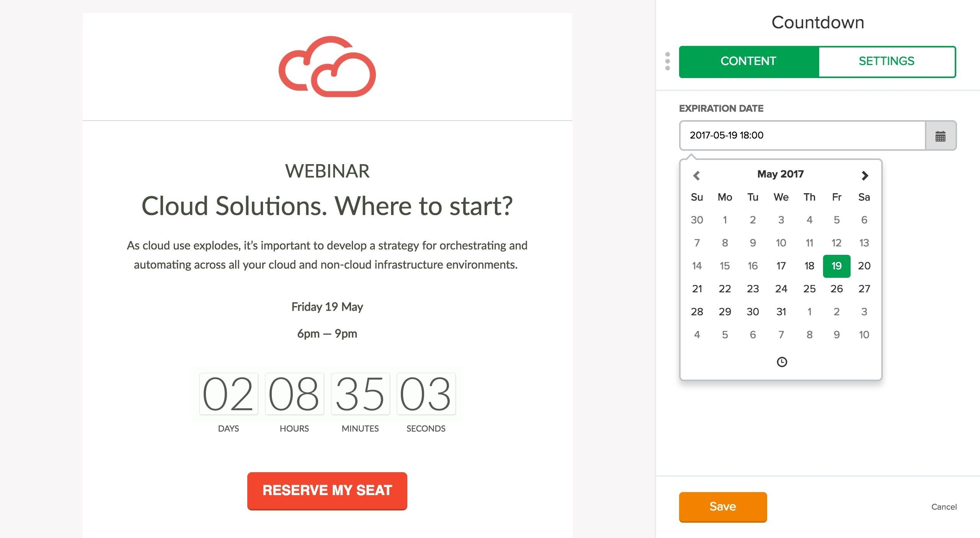Click the calendar icon to open date picker

[939, 136]
